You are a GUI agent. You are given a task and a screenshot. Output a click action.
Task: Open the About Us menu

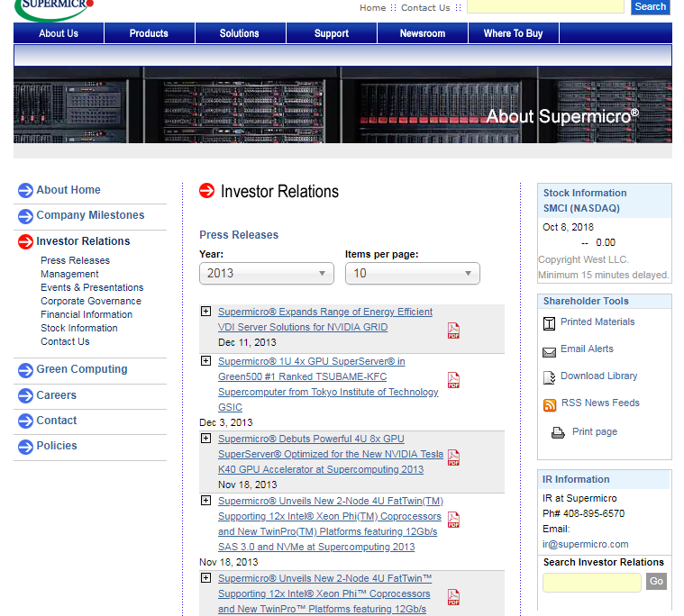click(59, 33)
